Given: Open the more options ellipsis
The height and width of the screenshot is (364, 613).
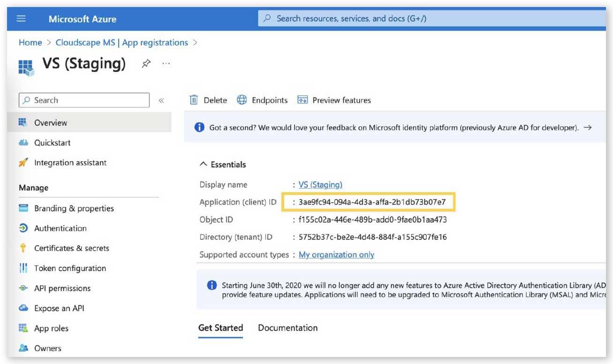Looking at the screenshot, I should (x=166, y=63).
